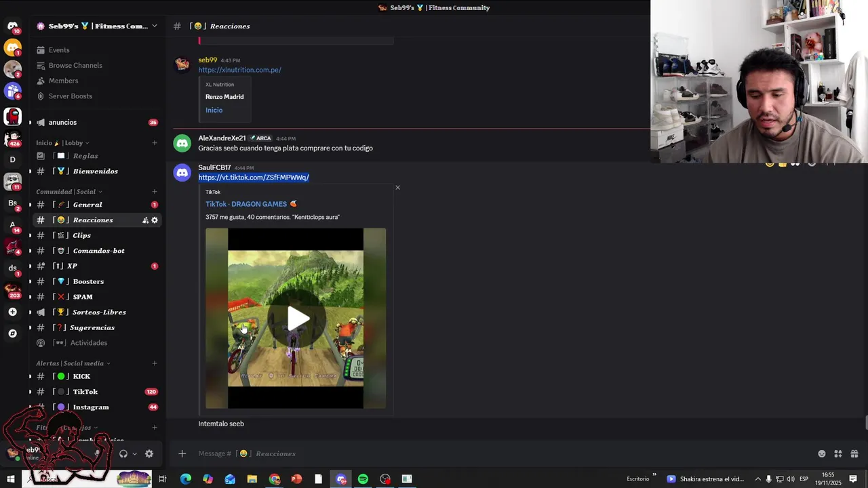Open the xlnutrition.com.pe link

click(x=239, y=70)
